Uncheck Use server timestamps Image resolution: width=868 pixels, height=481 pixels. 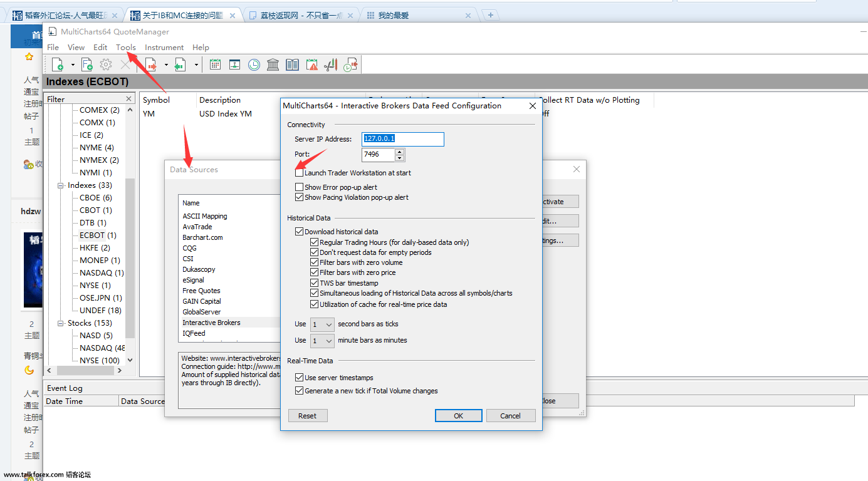[300, 378]
